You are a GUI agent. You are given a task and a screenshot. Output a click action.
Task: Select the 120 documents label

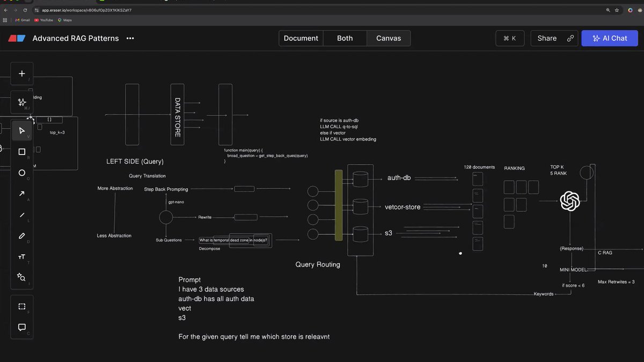click(479, 167)
